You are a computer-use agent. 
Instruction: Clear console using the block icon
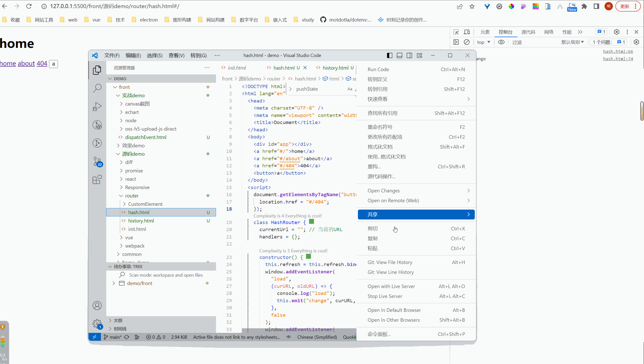tap(467, 42)
